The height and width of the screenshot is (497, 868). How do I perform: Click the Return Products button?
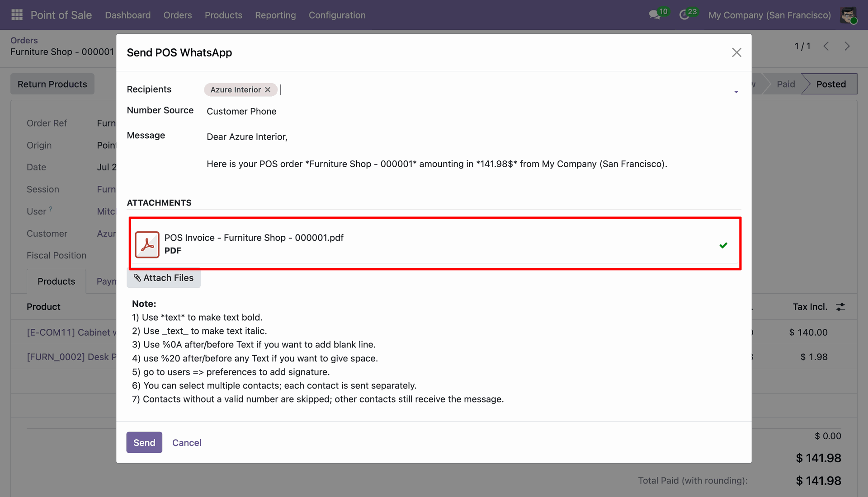(52, 84)
